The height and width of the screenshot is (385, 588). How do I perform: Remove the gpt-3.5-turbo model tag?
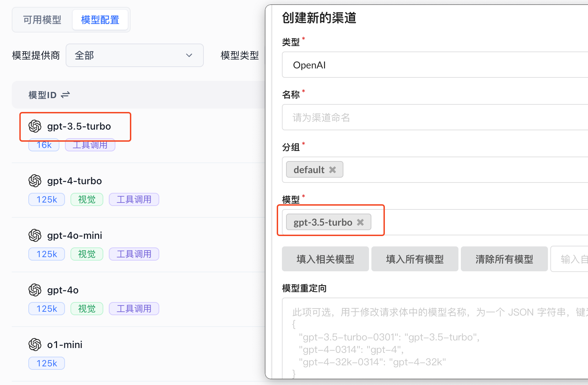360,222
